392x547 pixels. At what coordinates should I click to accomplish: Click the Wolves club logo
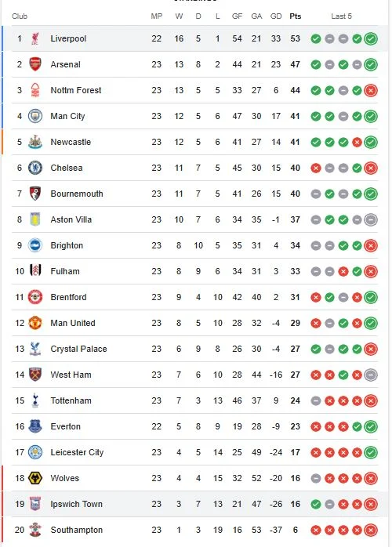click(35, 478)
